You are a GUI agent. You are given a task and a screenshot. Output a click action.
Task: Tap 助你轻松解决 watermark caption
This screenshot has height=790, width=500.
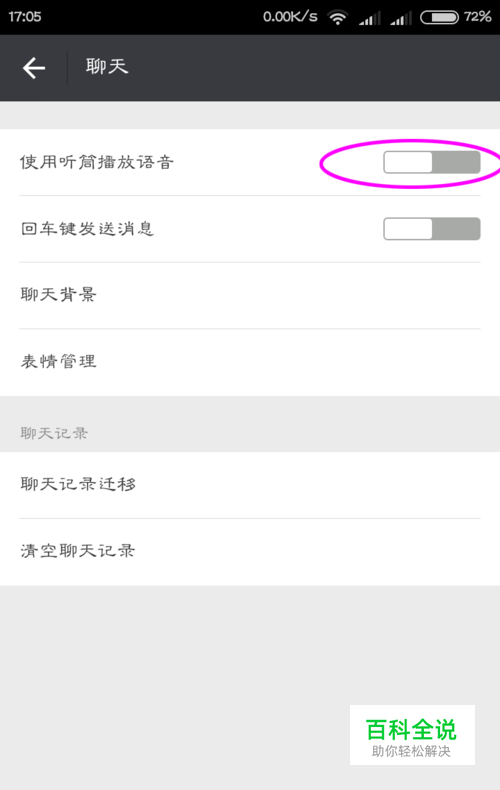pos(411,751)
